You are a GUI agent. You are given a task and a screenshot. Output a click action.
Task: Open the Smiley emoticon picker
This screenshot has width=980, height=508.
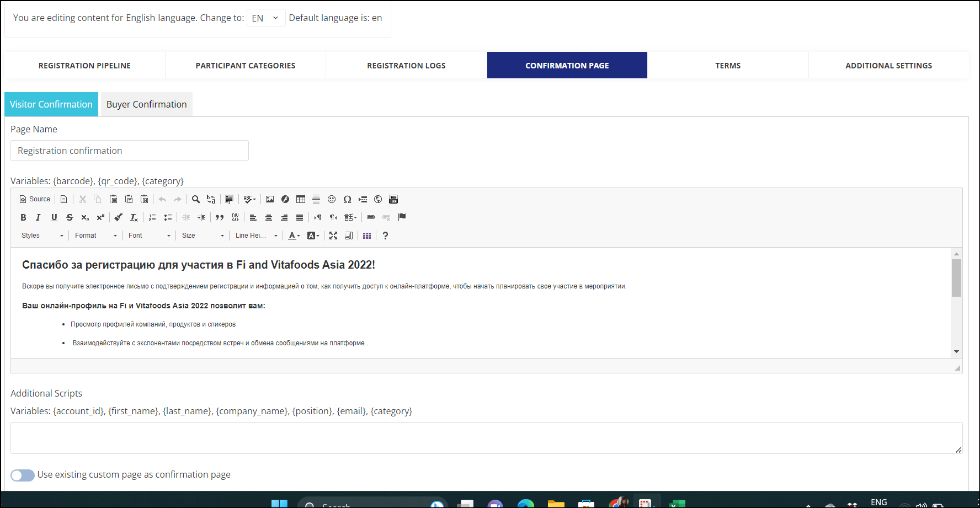[332, 199]
